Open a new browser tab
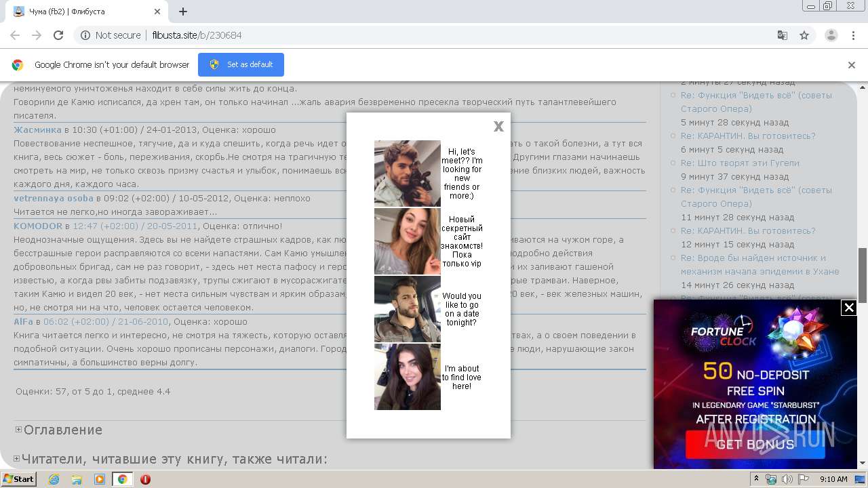This screenshot has height=488, width=868. pyautogui.click(x=183, y=12)
